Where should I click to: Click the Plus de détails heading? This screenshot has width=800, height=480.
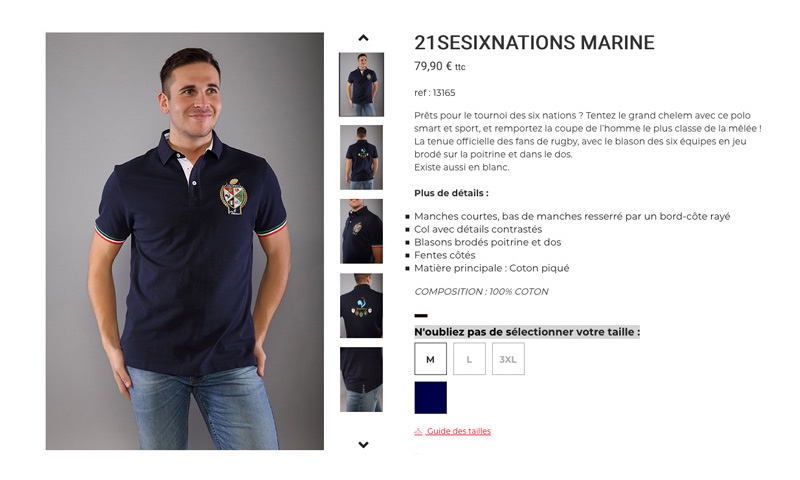coord(452,193)
